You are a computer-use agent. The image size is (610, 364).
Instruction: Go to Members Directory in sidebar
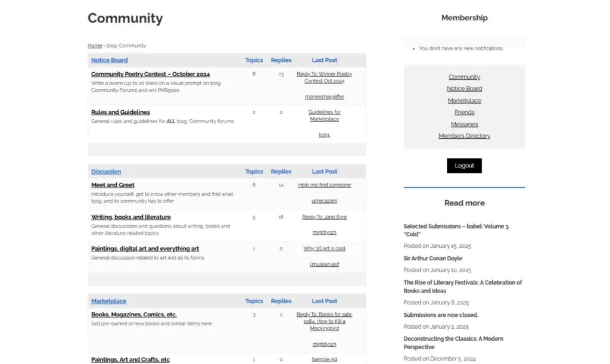tap(464, 136)
